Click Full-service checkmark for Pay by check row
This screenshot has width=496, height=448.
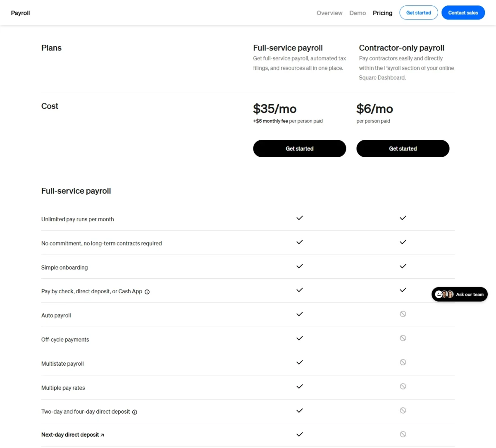[300, 290]
